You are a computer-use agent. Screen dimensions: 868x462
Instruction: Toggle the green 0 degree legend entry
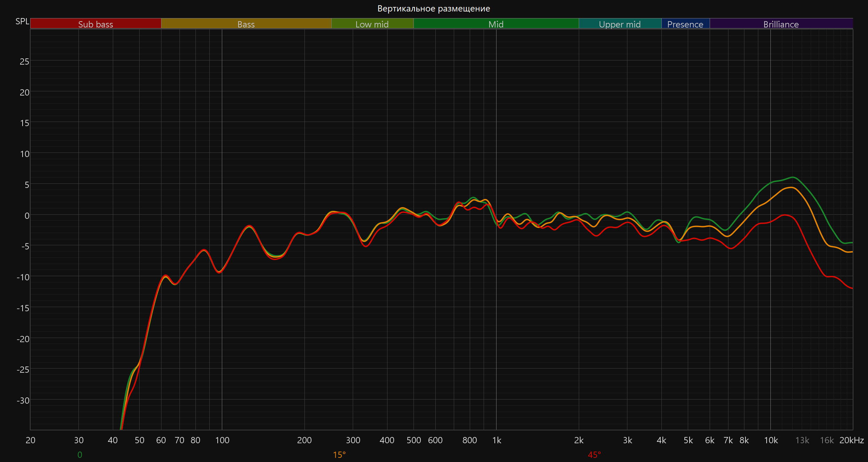(x=80, y=455)
